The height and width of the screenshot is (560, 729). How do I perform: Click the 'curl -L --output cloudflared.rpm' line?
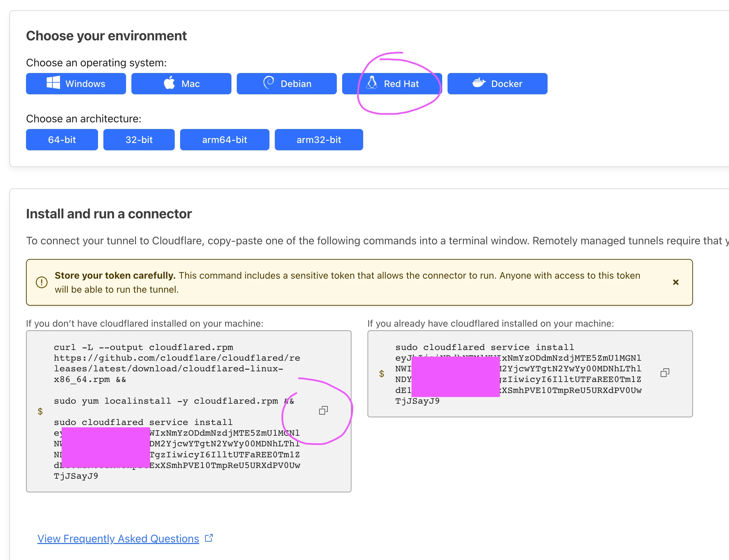pyautogui.click(x=143, y=347)
